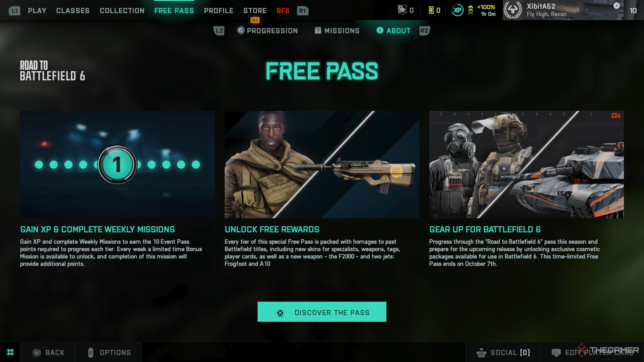Click the star badge token icon
The image size is (644, 362).
[x=402, y=10]
